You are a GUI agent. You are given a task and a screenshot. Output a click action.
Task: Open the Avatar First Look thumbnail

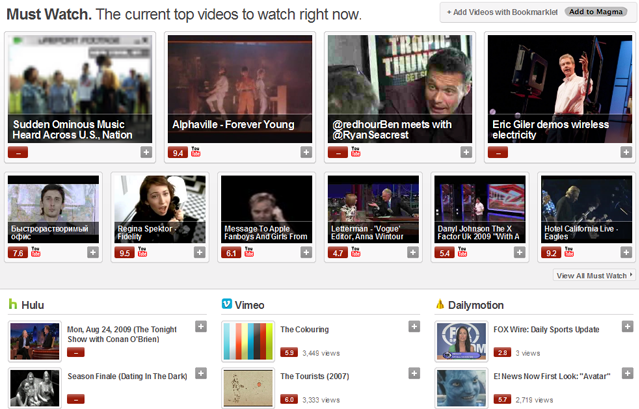coord(461,388)
